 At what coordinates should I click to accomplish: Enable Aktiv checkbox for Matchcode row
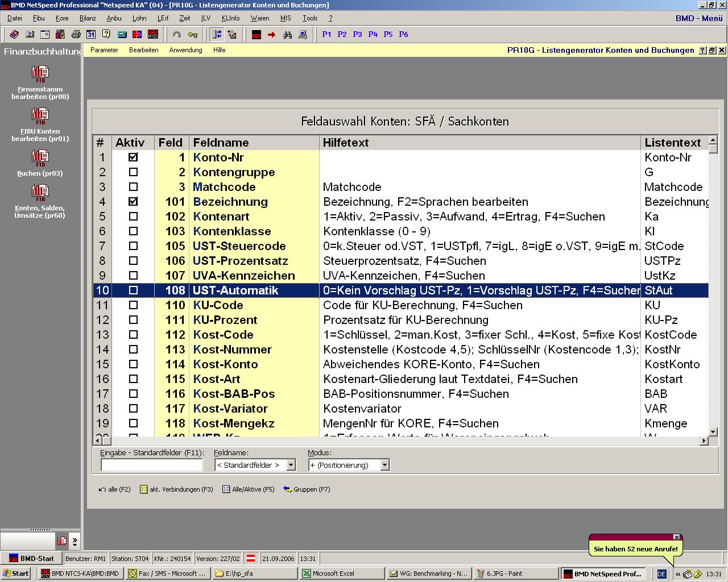[133, 187]
